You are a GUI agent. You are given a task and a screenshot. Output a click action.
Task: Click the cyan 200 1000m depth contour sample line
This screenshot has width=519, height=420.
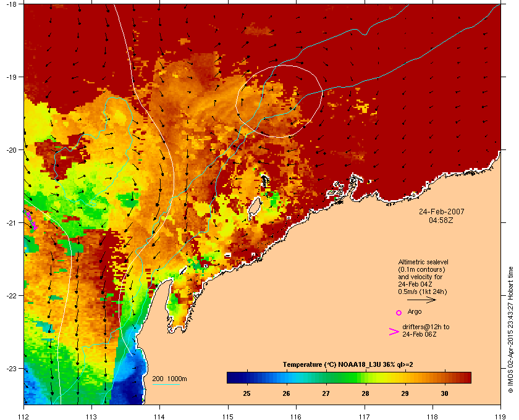(x=166, y=384)
